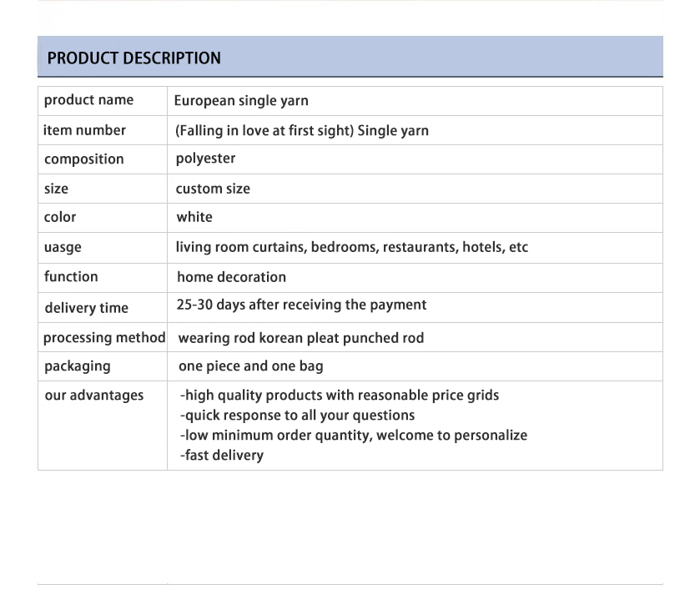Screen dimensions: 700x605
Task: Click the 'home decoration' function value
Action: pos(231,277)
